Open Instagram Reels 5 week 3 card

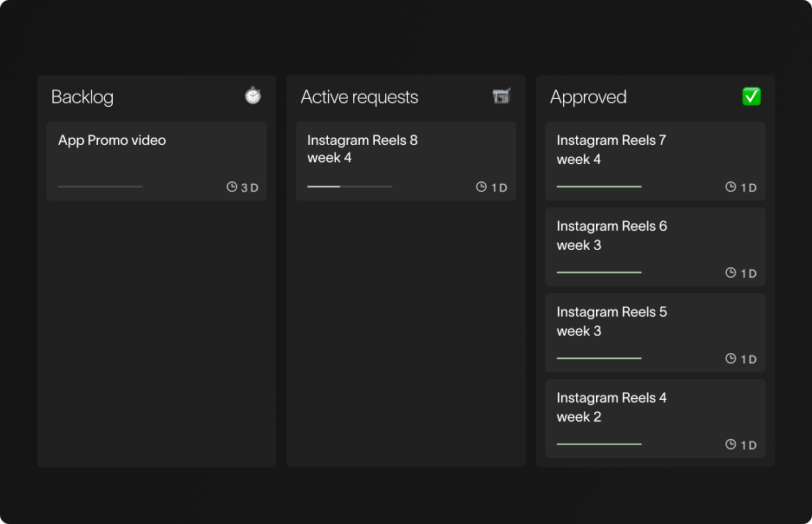click(655, 333)
